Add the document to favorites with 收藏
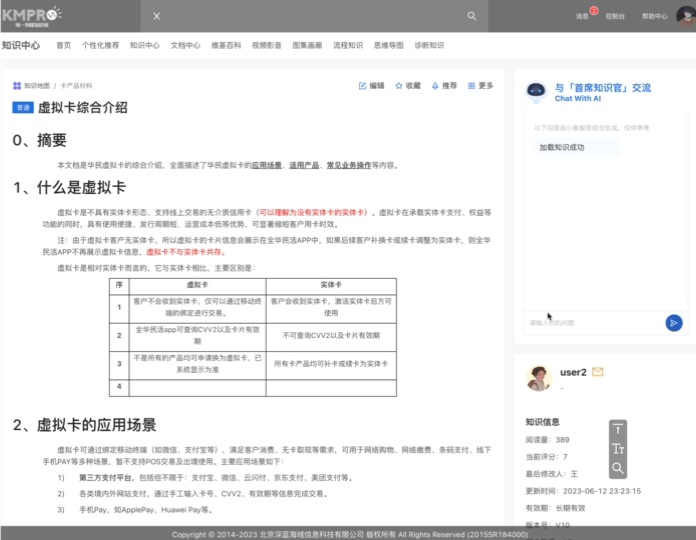The height and width of the screenshot is (540, 696). coord(408,86)
